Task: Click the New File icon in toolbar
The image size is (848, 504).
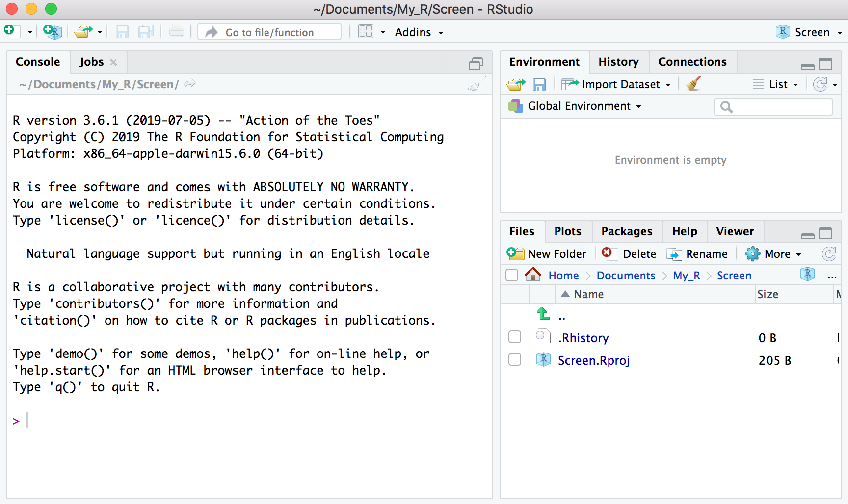Action: [x=11, y=32]
